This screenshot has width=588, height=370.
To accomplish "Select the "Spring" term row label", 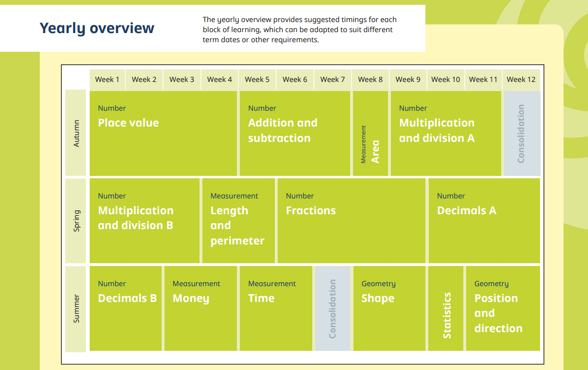I will 76,221.
